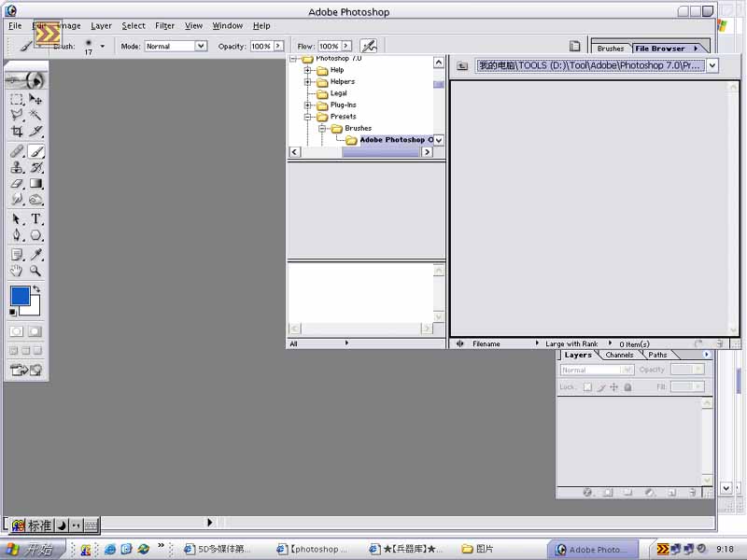Select the Pen tool
Image resolution: width=747 pixels, height=560 pixels.
(x=17, y=235)
